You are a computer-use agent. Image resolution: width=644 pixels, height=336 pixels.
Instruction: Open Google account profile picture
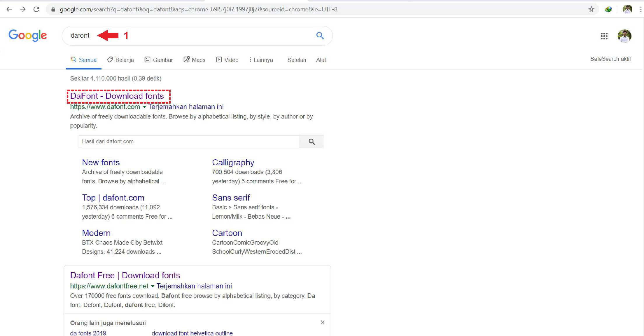click(624, 36)
